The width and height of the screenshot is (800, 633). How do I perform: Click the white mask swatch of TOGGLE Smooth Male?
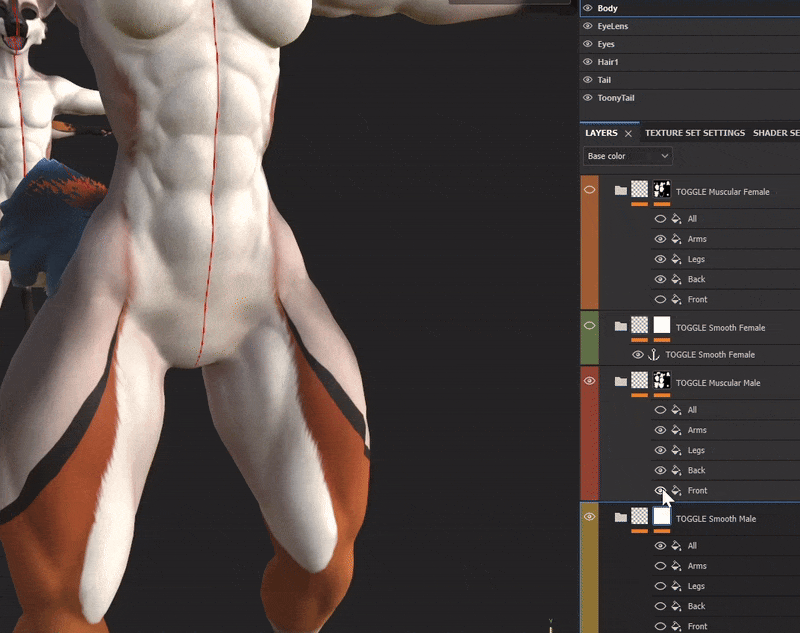[662, 516]
